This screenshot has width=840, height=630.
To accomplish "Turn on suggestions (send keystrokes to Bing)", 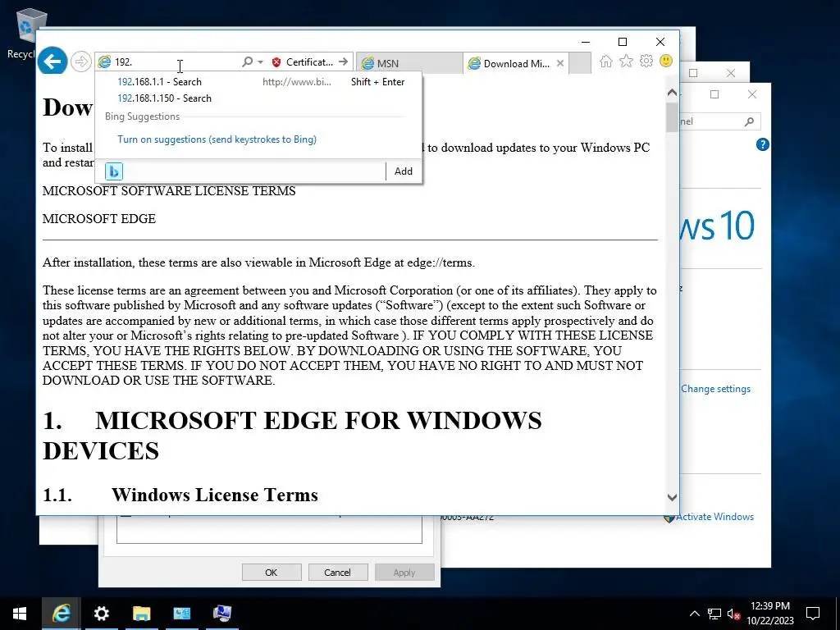I will click(x=217, y=139).
